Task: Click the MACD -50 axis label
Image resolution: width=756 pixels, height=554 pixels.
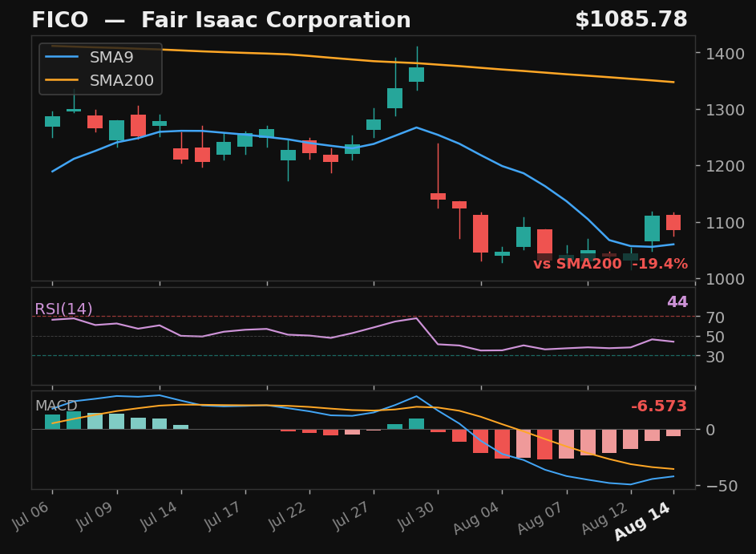Action: [722, 486]
